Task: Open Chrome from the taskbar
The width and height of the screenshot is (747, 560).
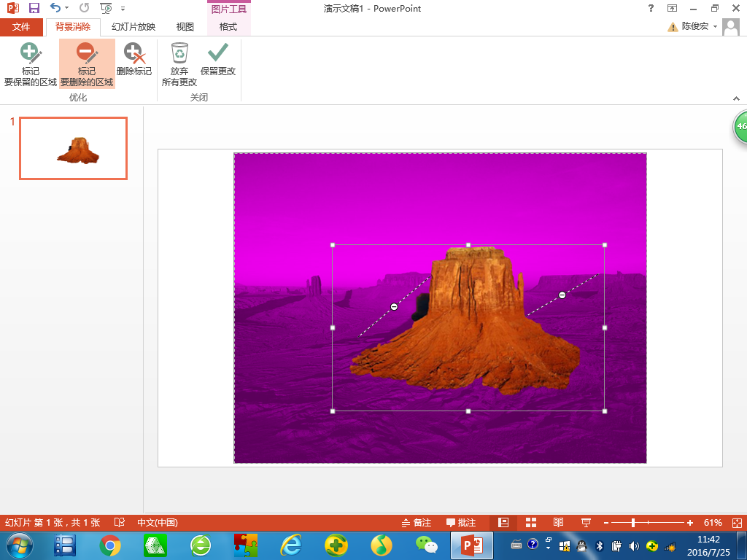Action: click(110, 545)
